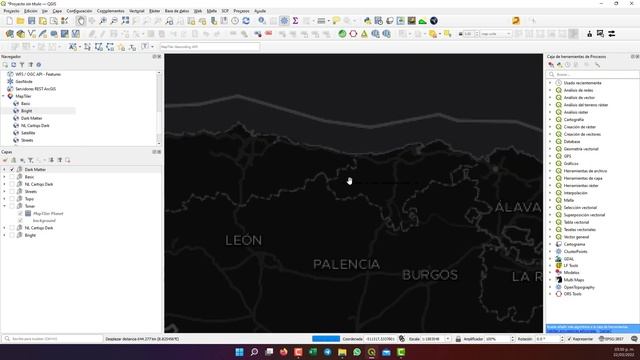This screenshot has width=640, height=360.
Task: Expand the Interpolación toolbox group
Action: pyautogui.click(x=550, y=193)
